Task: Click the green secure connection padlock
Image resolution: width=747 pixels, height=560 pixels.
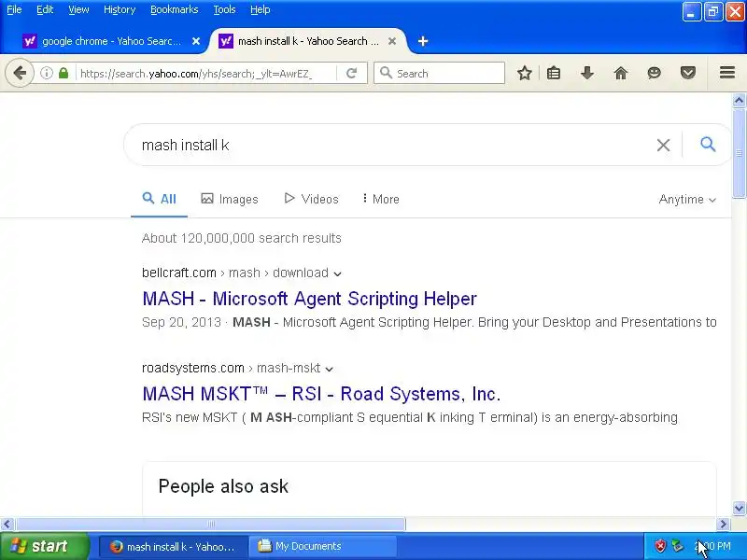Action: point(63,73)
